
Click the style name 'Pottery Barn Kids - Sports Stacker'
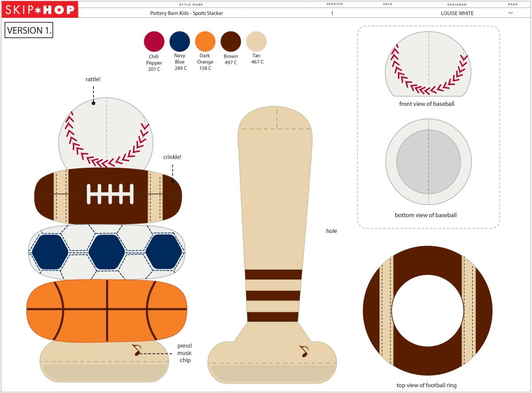click(187, 13)
